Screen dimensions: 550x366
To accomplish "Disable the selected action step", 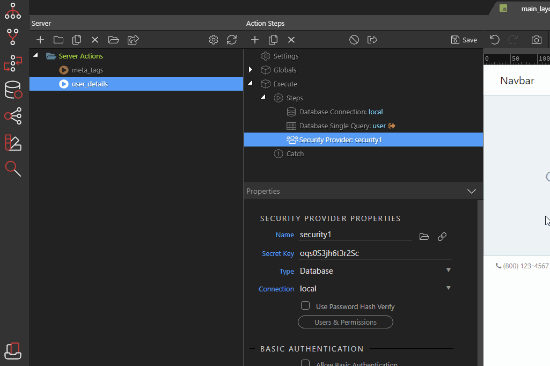I will click(x=354, y=40).
